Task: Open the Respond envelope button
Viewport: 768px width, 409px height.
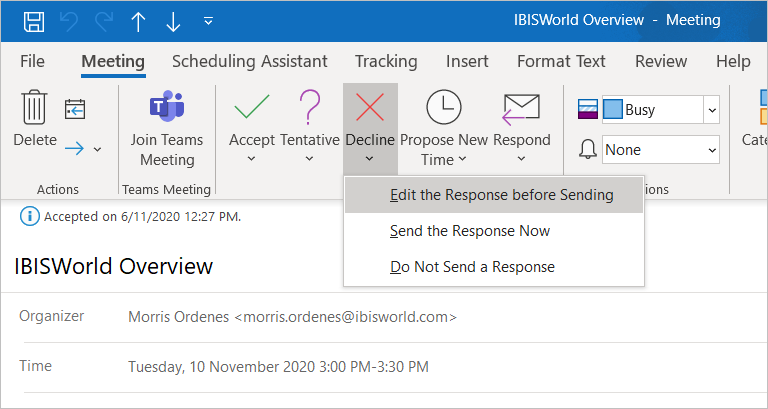Action: (x=521, y=108)
